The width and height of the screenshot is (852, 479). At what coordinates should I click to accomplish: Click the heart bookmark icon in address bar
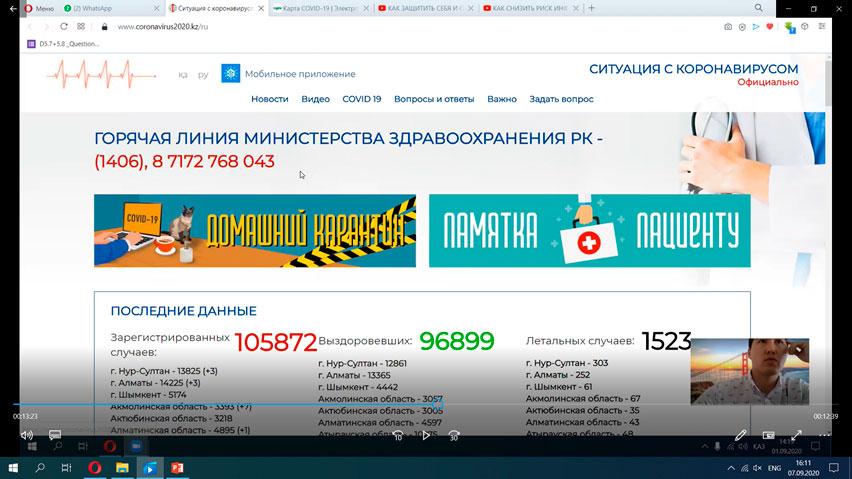click(769, 27)
